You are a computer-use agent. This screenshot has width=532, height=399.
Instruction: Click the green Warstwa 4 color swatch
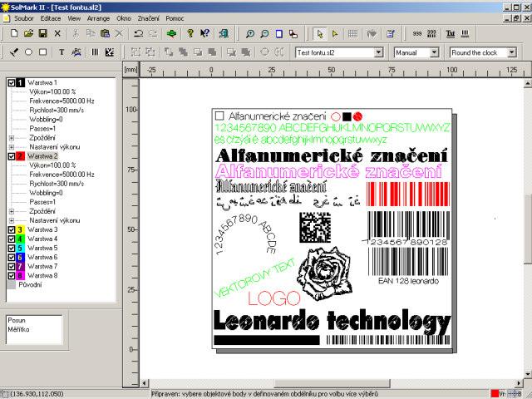(20, 239)
